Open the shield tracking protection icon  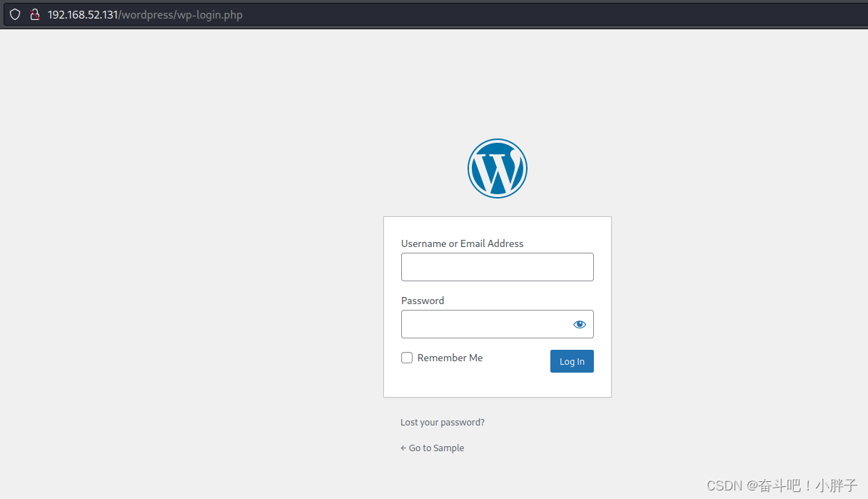click(x=14, y=14)
